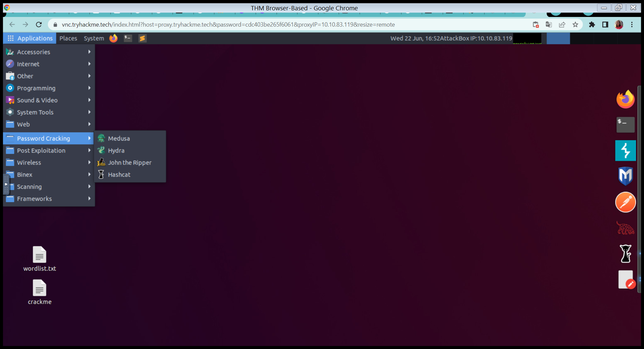644x349 pixels.
Task: Expand the Frameworks menu category
Action: tap(34, 199)
